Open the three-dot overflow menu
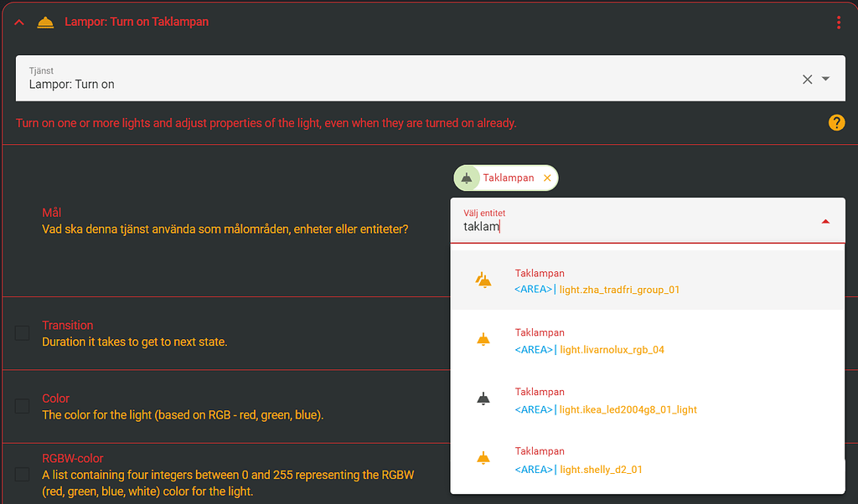This screenshot has height=504, width=858. [x=839, y=22]
